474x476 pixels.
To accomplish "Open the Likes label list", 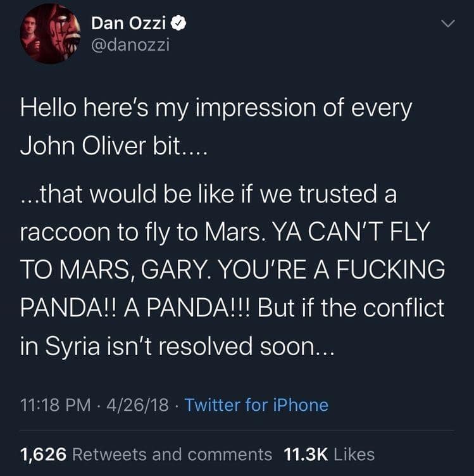I will [x=353, y=454].
